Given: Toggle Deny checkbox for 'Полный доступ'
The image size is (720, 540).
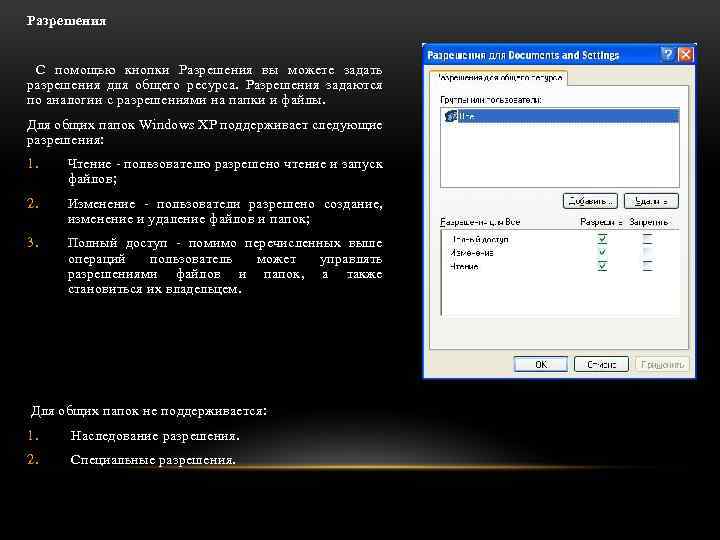Looking at the screenshot, I should click(647, 239).
